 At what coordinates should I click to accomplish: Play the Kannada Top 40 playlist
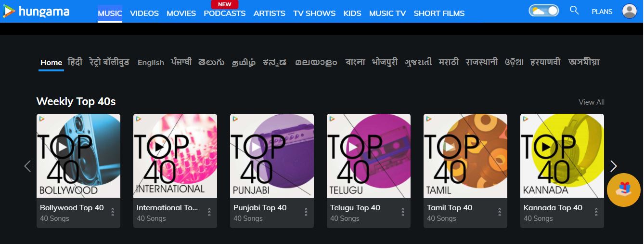(546, 147)
